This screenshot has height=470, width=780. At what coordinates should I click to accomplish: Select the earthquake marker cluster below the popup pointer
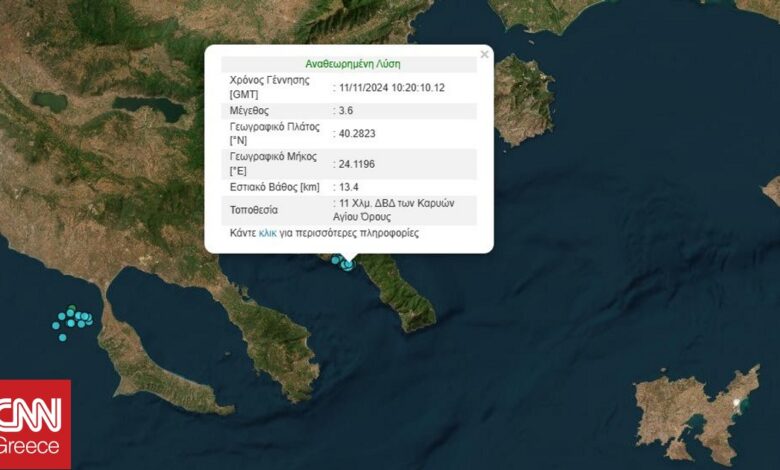tap(346, 264)
